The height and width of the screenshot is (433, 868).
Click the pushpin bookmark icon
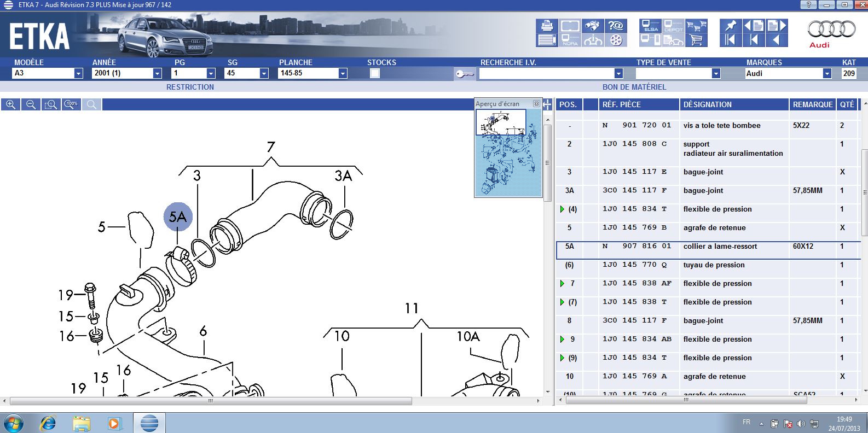coord(731,26)
